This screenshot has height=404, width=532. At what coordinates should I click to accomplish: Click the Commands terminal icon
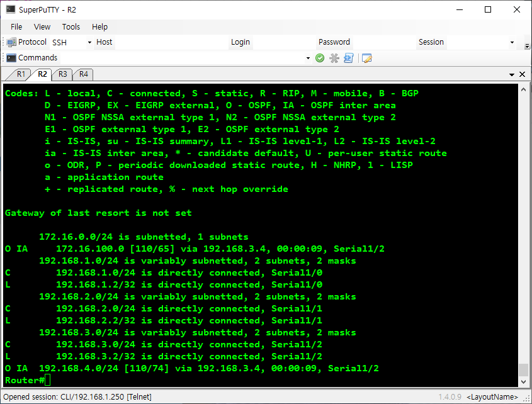point(11,58)
